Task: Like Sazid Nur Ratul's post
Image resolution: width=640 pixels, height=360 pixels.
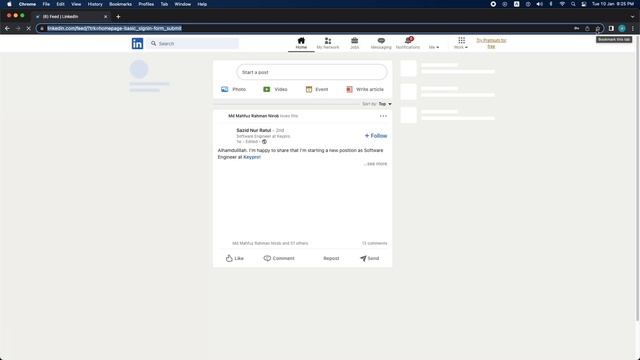Action: click(235, 258)
